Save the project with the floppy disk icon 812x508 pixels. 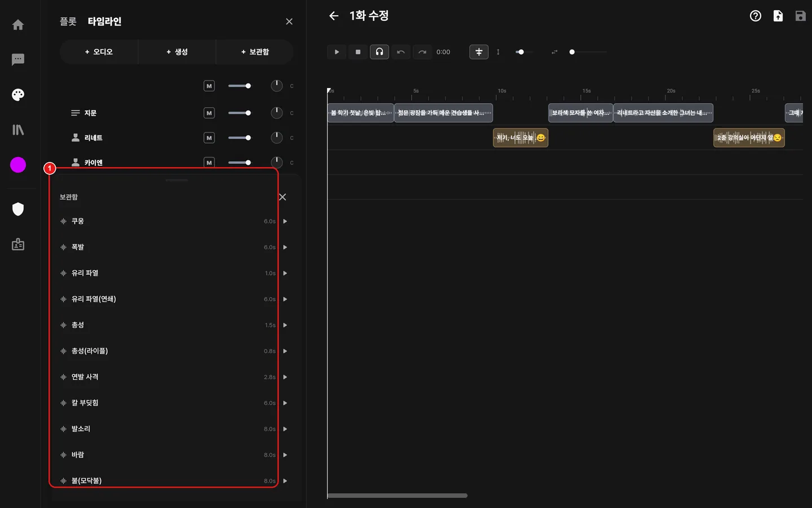[x=801, y=16]
